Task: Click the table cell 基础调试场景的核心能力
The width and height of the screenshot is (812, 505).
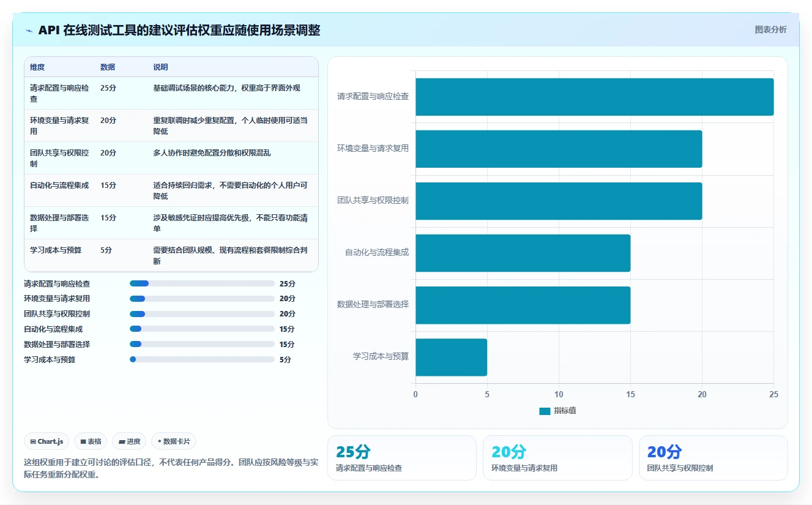Action: pos(226,88)
